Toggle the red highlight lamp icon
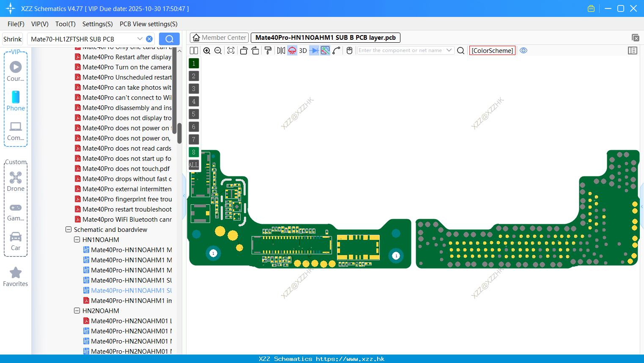644x363 pixels. coord(292,50)
